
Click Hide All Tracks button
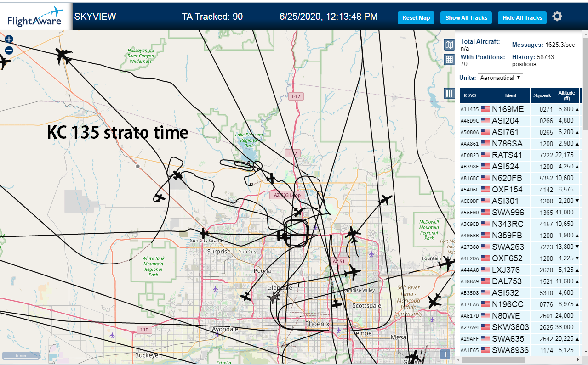[522, 18]
